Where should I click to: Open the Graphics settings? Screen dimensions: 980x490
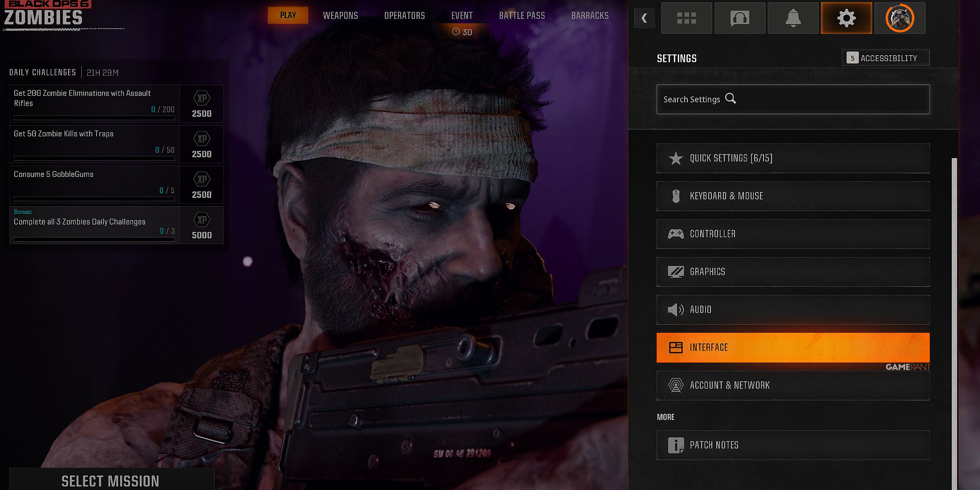[x=793, y=272]
